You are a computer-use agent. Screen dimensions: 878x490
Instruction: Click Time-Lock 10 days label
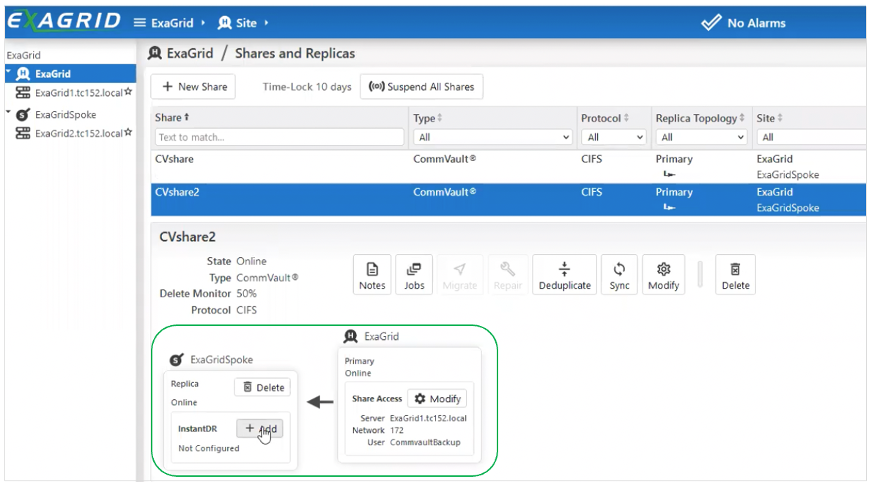(307, 87)
